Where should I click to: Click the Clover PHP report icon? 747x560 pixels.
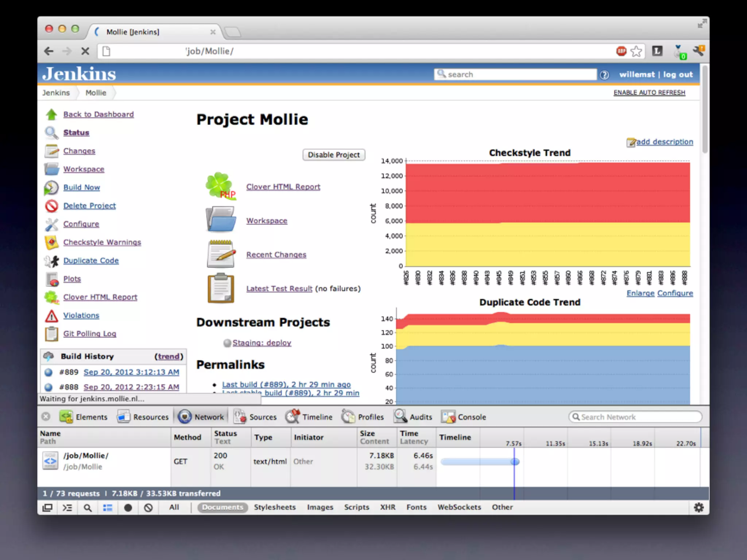221,186
